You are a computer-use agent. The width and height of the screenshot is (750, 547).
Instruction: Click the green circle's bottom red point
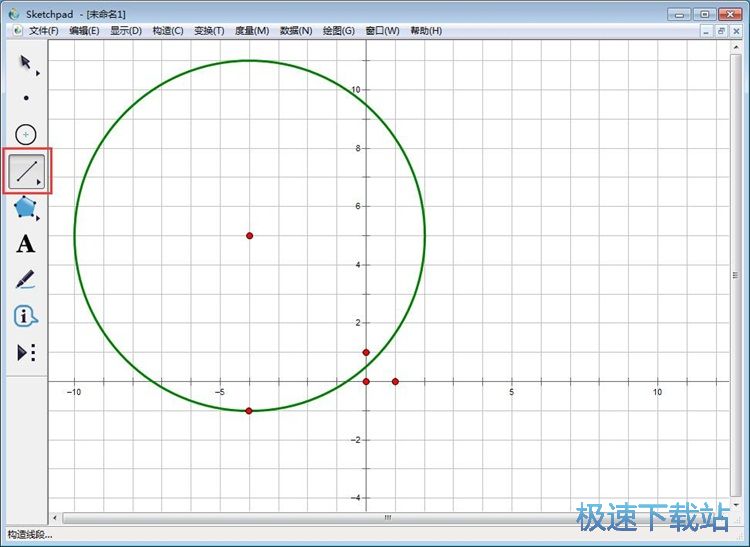249,411
